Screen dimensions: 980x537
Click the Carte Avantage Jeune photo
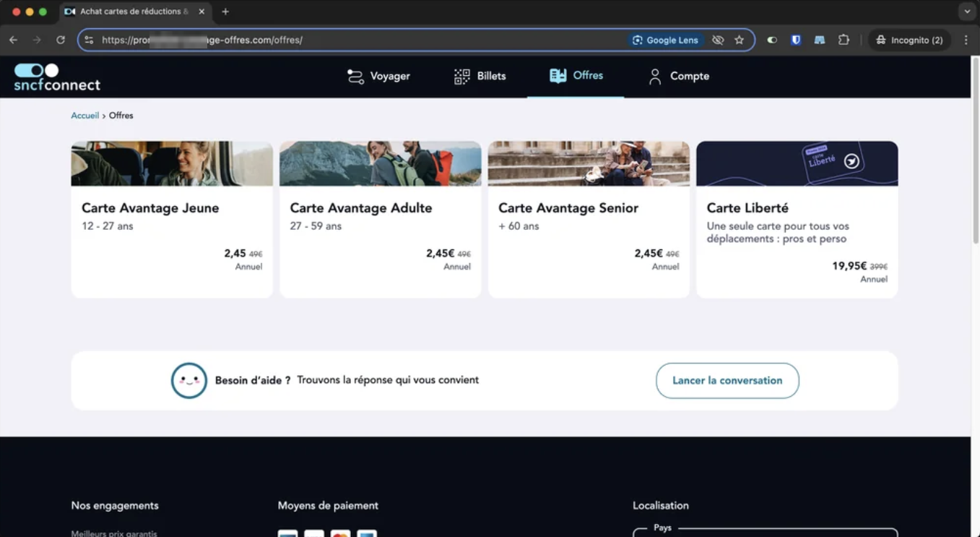click(x=172, y=163)
